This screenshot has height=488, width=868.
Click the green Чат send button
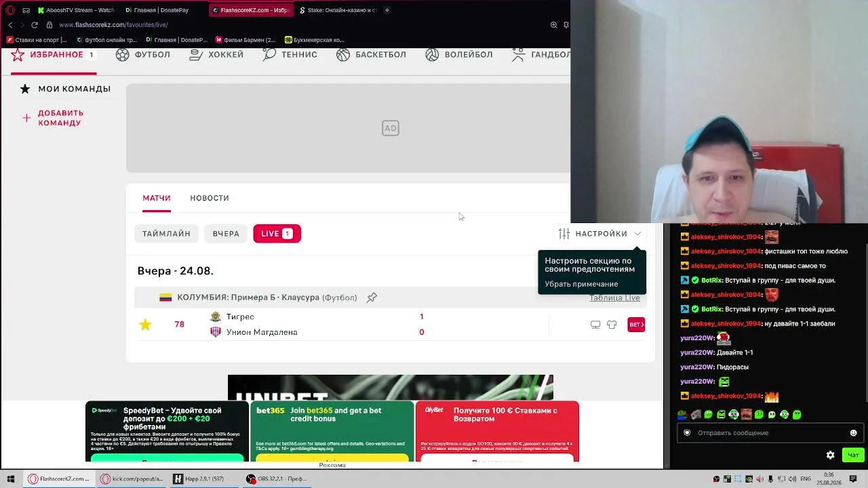coord(853,455)
